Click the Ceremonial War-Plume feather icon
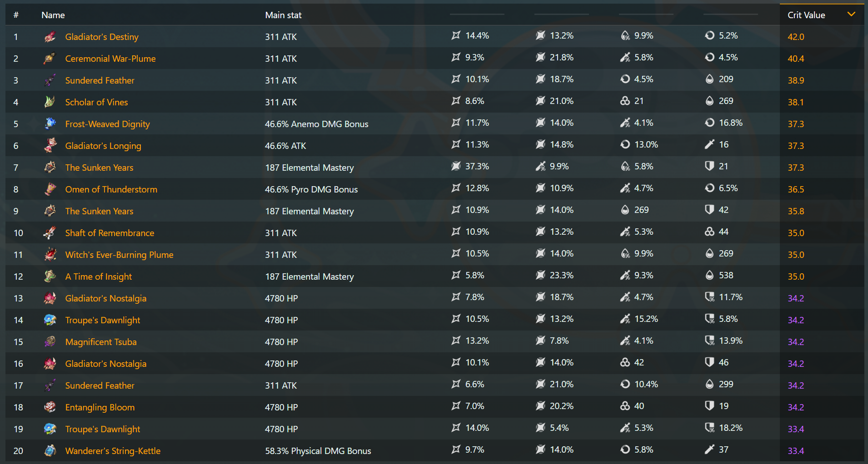 coord(50,59)
